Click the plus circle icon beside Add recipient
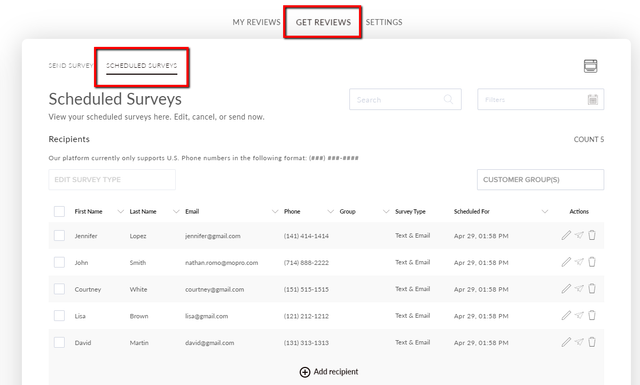Image resolution: width=640 pixels, height=385 pixels. (305, 372)
